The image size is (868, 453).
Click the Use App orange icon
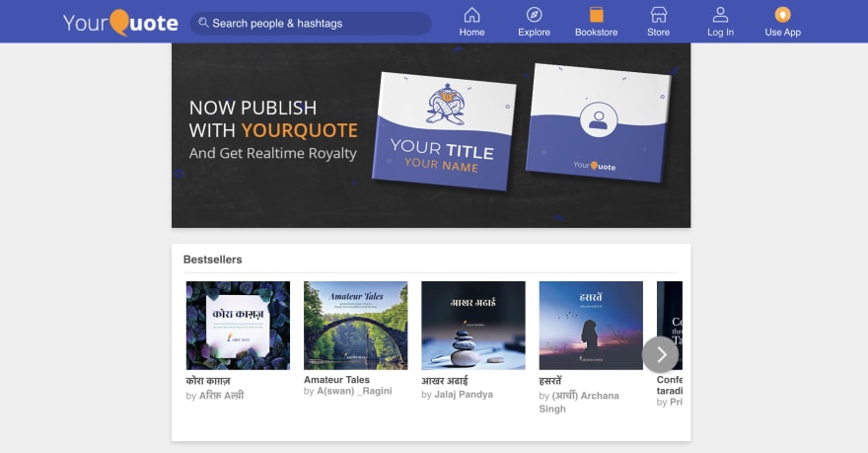[783, 15]
